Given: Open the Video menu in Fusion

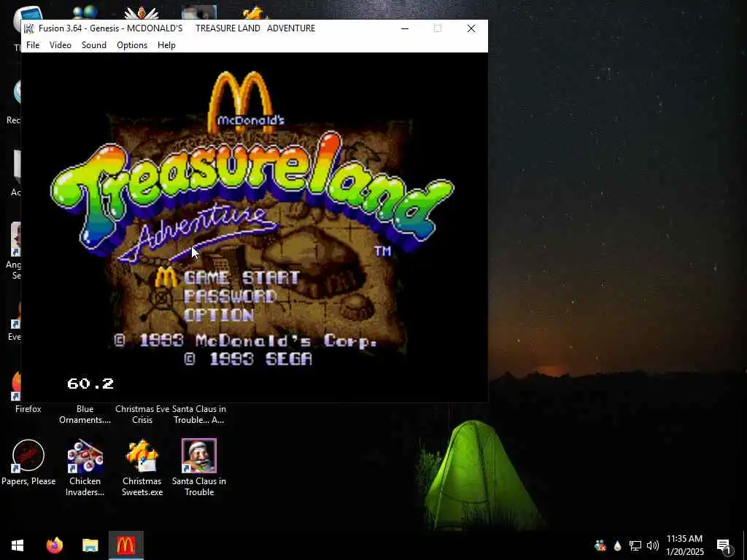Looking at the screenshot, I should [x=61, y=45].
